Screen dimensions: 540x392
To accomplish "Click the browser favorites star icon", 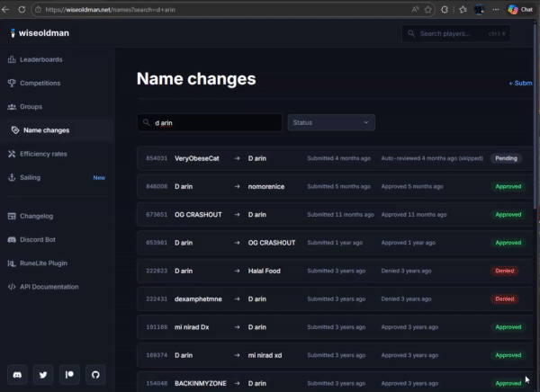I will pyautogui.click(x=427, y=9).
